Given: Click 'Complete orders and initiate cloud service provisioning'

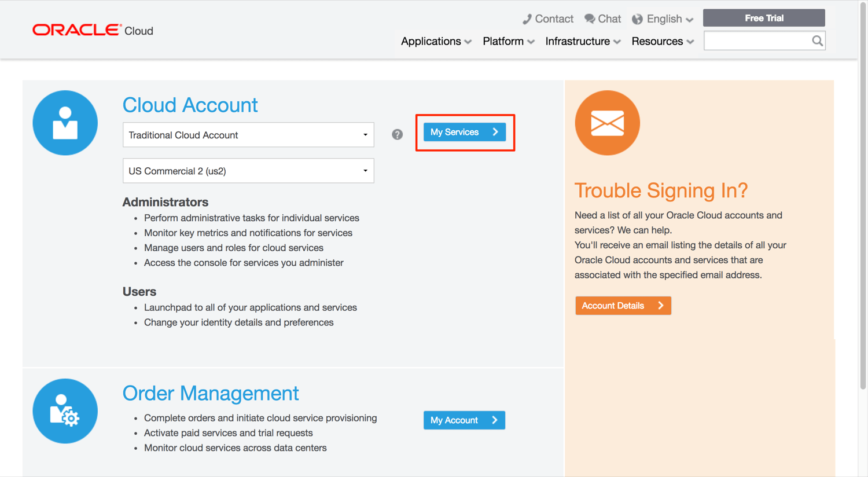Looking at the screenshot, I should click(260, 418).
